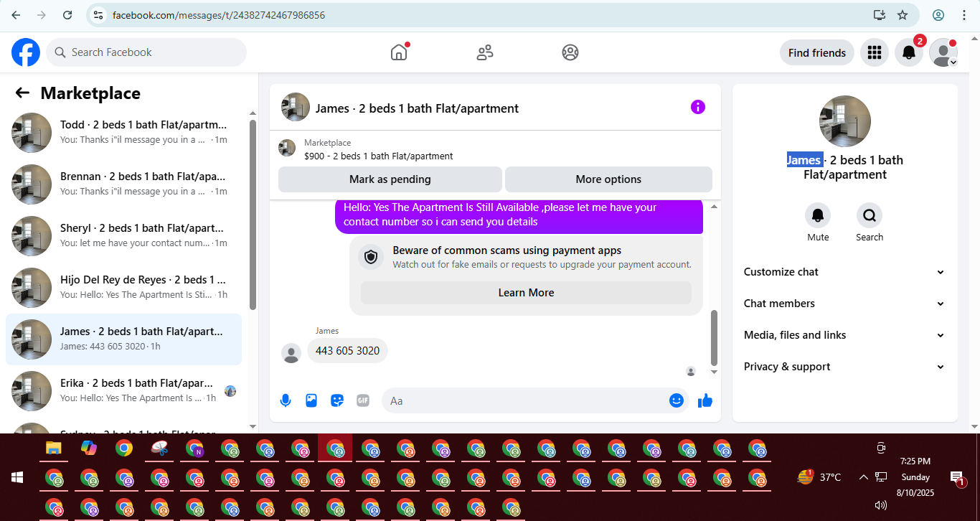Open the Chrome profile icon
This screenshot has width=980, height=521.
(x=938, y=14)
